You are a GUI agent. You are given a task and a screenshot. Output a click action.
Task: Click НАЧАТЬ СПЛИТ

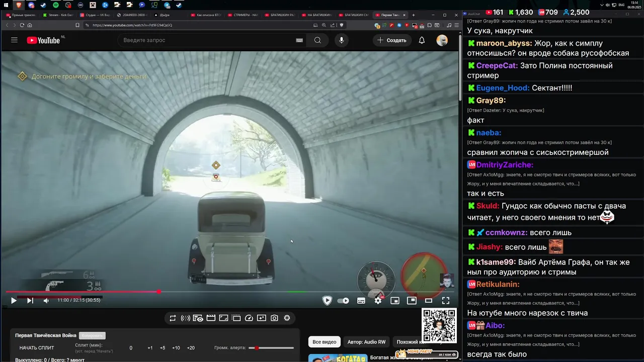[x=37, y=348]
